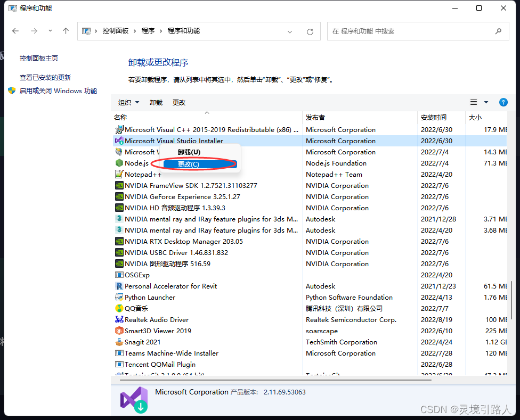Open the Help question mark icon

pyautogui.click(x=503, y=102)
